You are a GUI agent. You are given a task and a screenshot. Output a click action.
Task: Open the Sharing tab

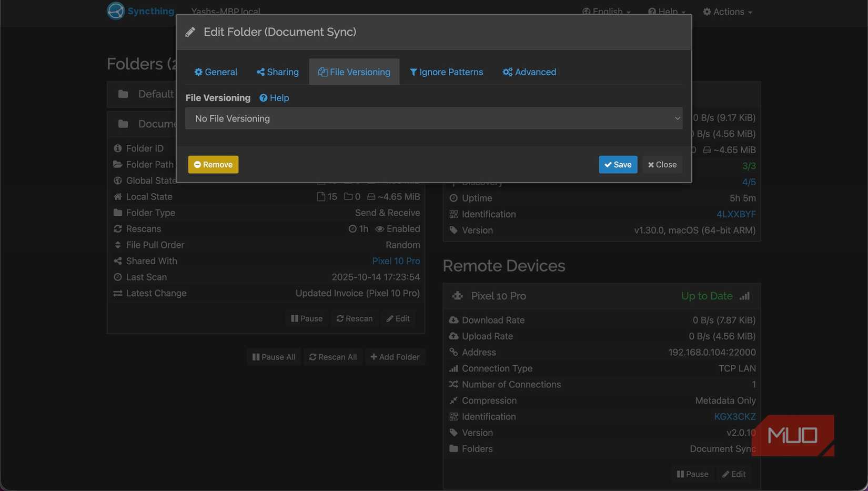click(277, 72)
